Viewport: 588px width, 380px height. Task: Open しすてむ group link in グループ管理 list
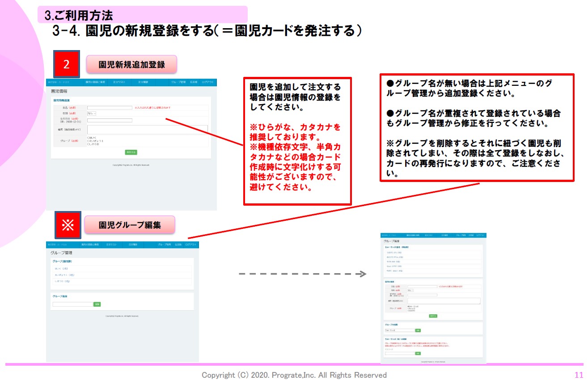(x=59, y=281)
